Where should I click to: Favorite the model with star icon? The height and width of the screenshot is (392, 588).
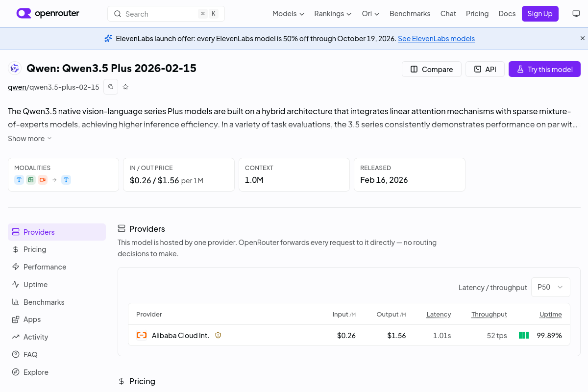point(125,87)
